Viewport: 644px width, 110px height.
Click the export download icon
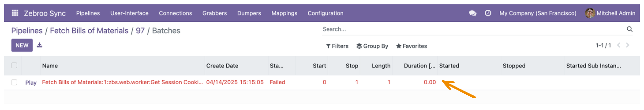pyautogui.click(x=40, y=45)
